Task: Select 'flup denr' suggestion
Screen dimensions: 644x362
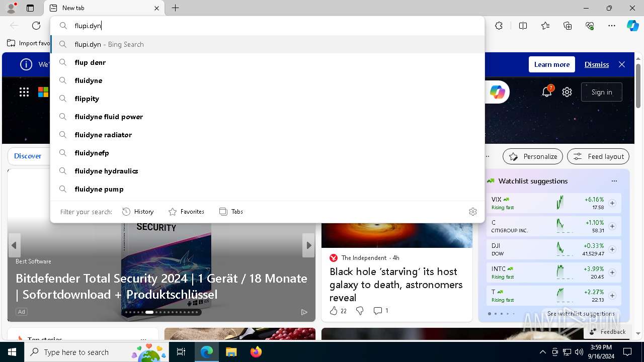Action: coord(267,62)
